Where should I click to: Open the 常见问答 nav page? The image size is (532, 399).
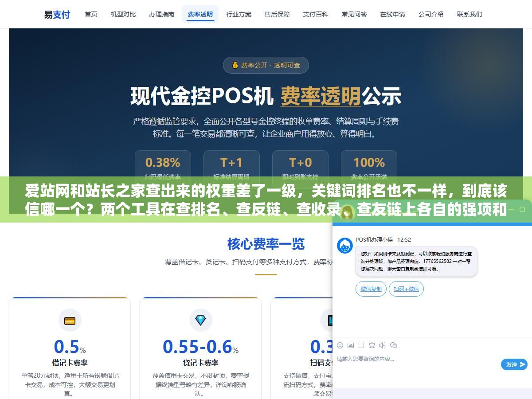pos(354,14)
